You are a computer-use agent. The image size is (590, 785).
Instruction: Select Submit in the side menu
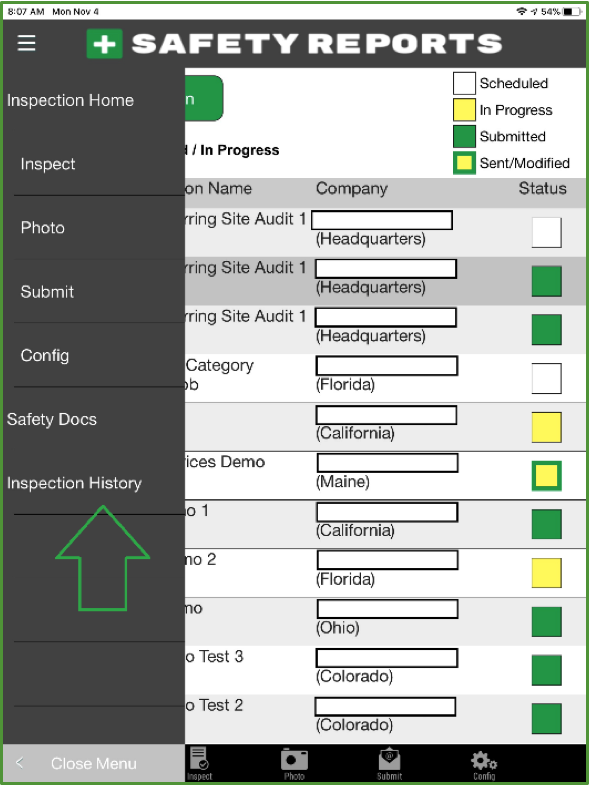click(47, 291)
